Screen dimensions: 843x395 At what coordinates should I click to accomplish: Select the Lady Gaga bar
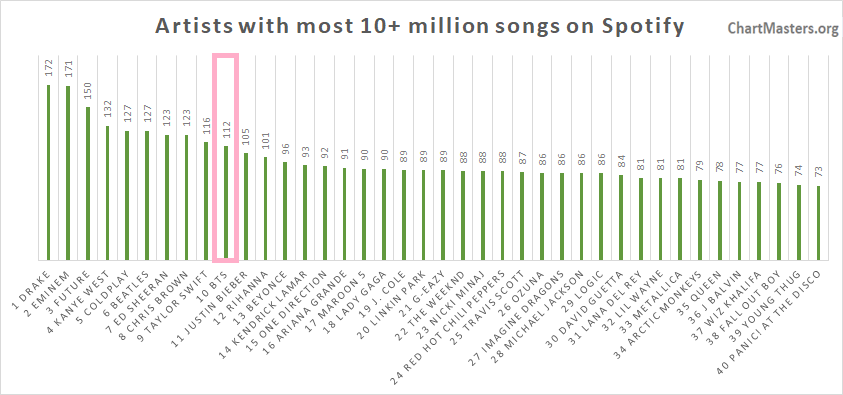coord(384,214)
